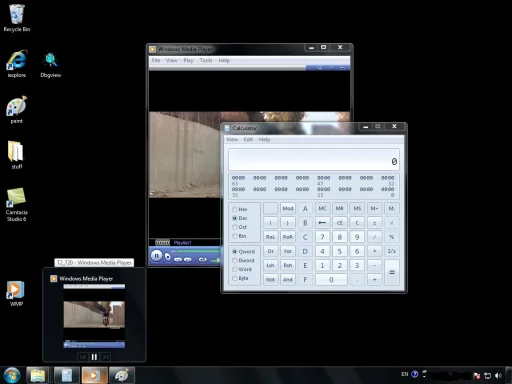Screen dimensions: 512x384
Task: Click the plus button in Calculator
Action: tap(374, 280)
